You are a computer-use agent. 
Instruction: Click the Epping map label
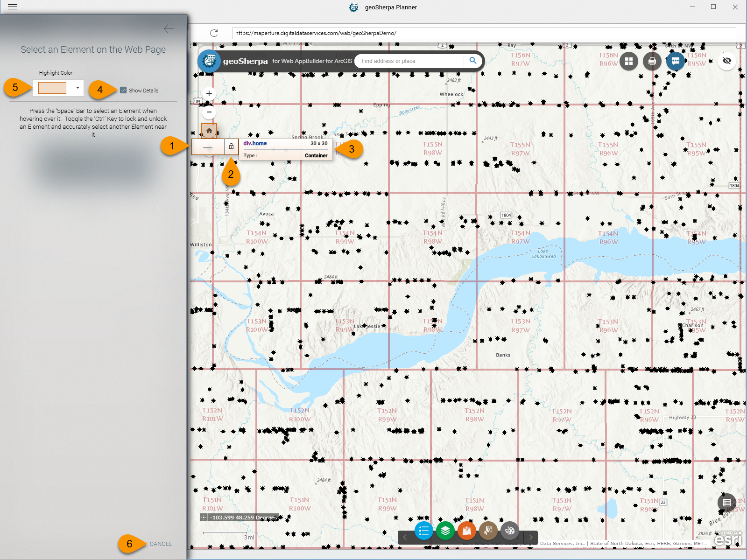381,105
